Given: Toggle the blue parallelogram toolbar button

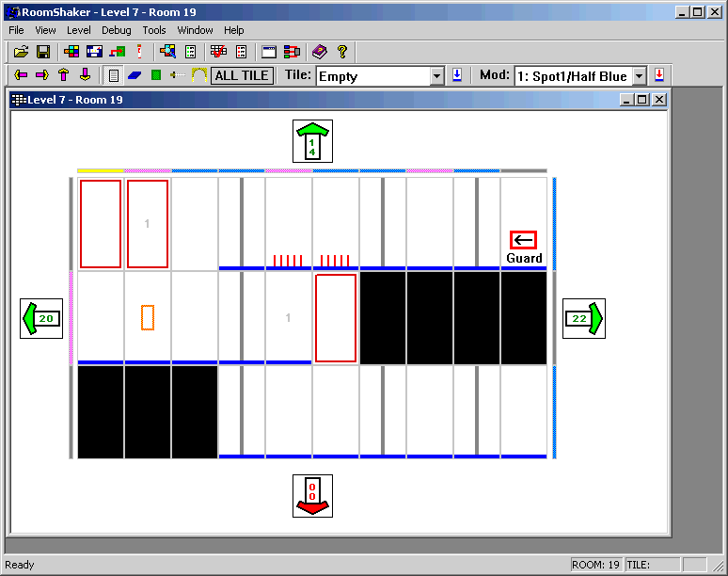Looking at the screenshot, I should 135,75.
